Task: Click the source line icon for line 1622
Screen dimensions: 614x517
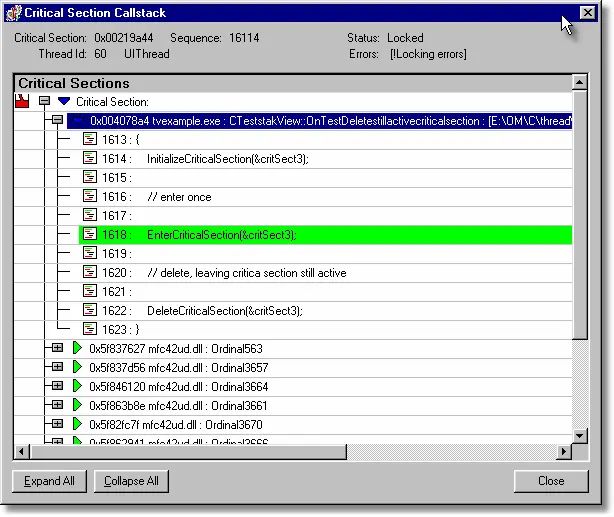Action: (90, 310)
